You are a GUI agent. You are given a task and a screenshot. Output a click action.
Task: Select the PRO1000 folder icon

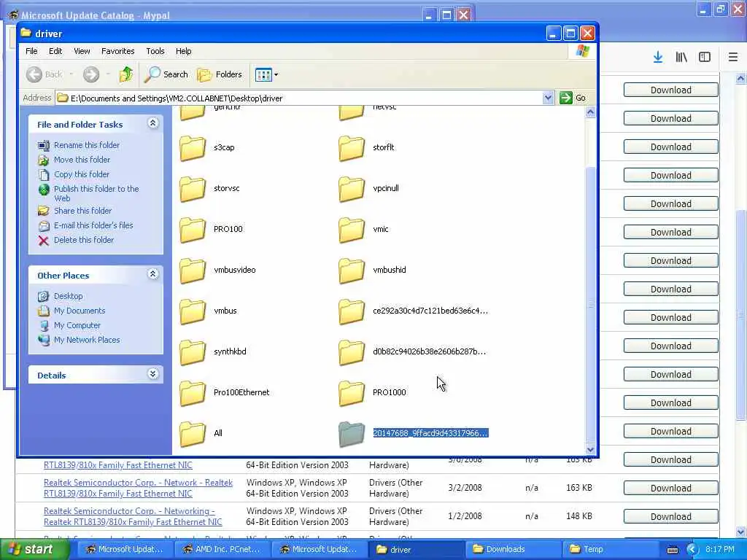tap(352, 393)
